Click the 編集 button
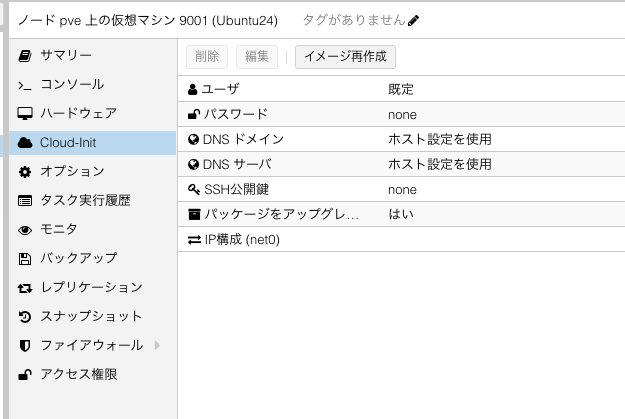The width and height of the screenshot is (625, 419). [x=257, y=57]
